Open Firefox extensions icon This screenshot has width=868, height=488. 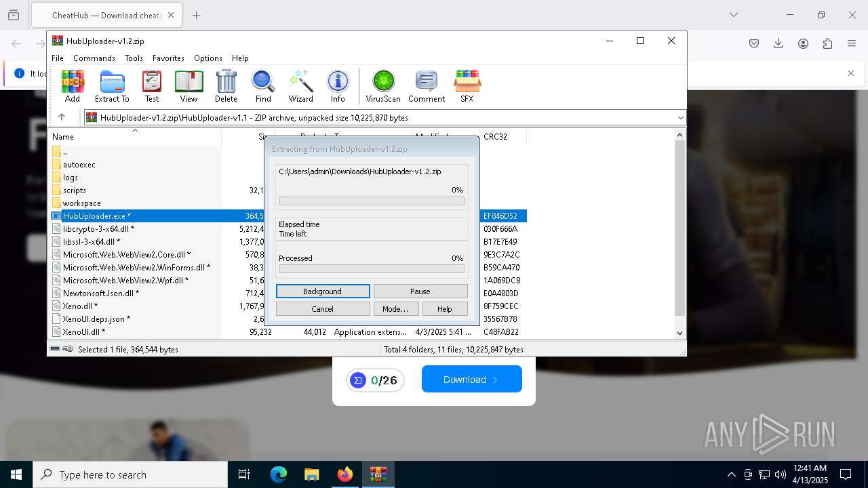click(x=827, y=43)
